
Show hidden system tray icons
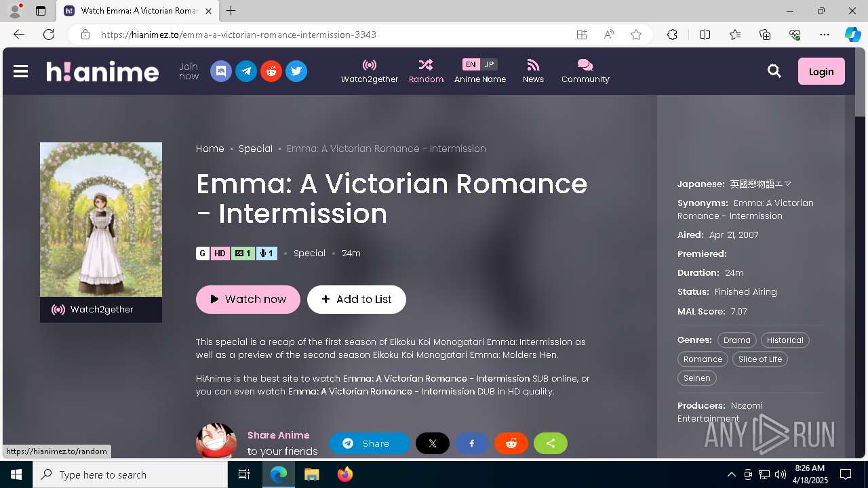point(731,474)
